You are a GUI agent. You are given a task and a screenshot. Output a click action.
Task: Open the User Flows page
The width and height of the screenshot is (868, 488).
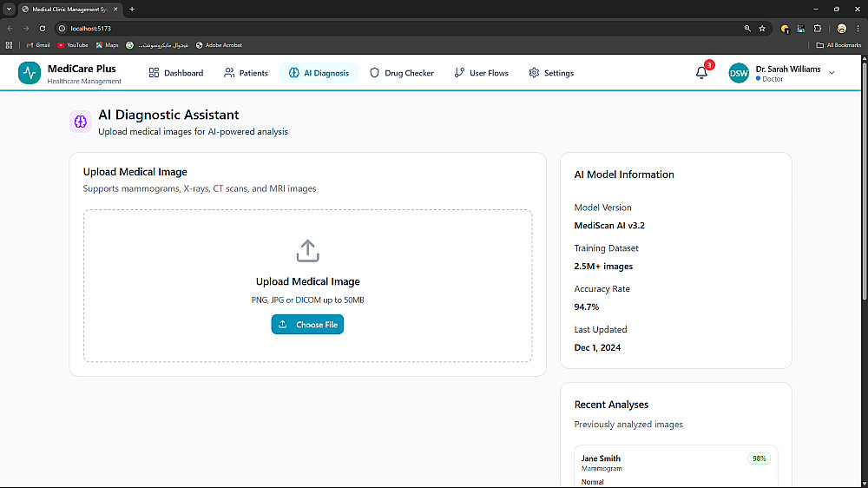[x=481, y=73]
